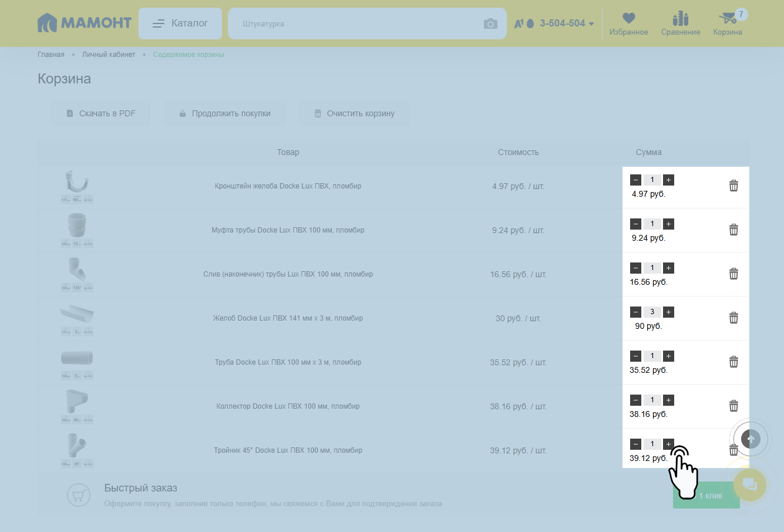Increase the Желоб Docke Lux quantity
Image resolution: width=784 pixels, height=532 pixels.
click(668, 312)
